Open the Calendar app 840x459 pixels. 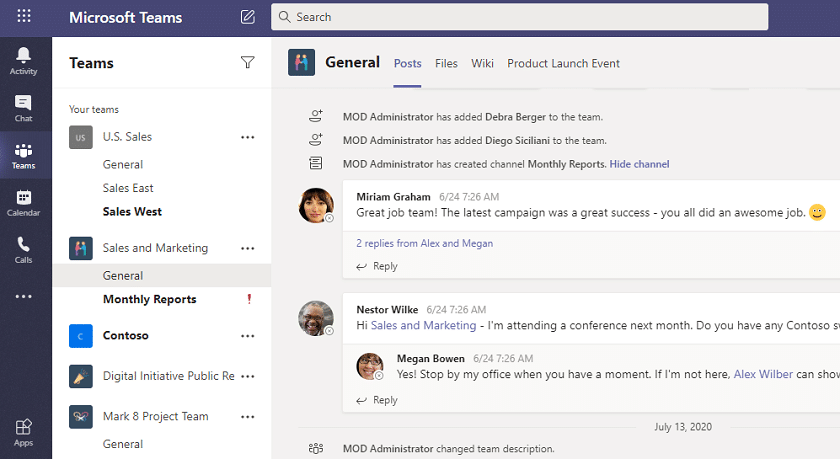24,203
